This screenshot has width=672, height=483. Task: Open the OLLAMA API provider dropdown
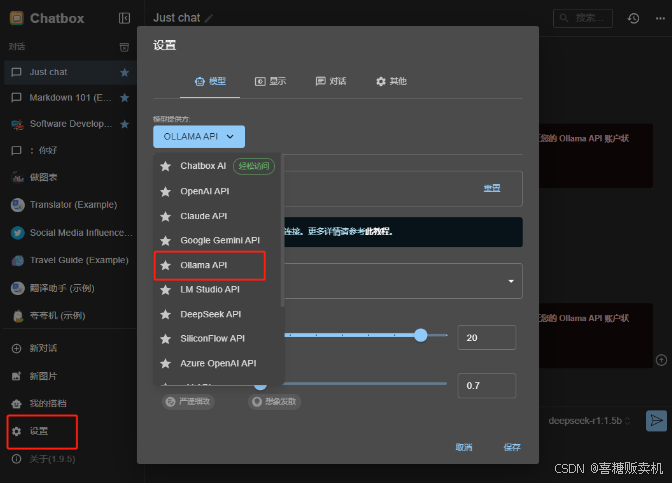(x=199, y=137)
